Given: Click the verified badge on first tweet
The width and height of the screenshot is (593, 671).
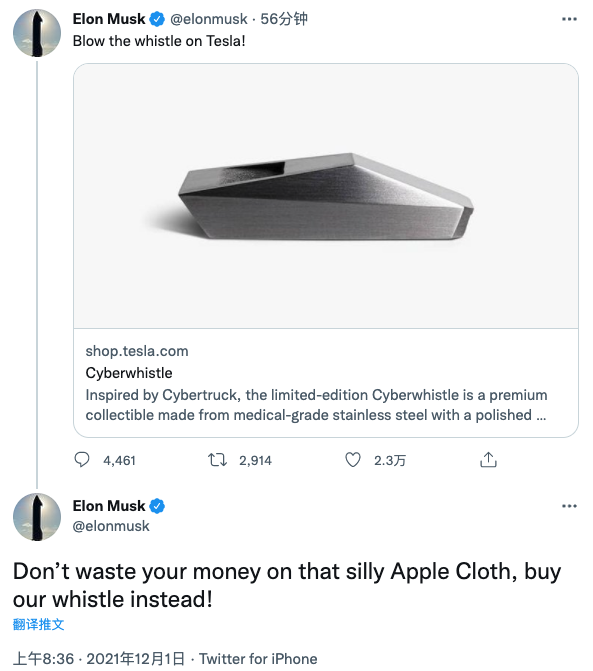Looking at the screenshot, I should coord(157,19).
